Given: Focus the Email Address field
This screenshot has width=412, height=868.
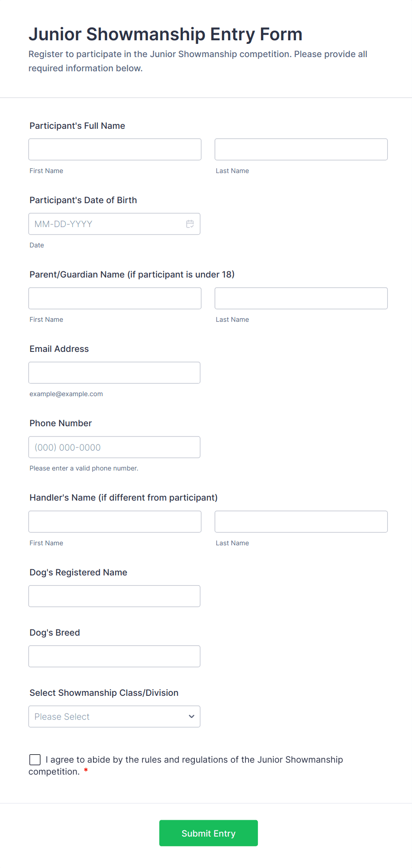Looking at the screenshot, I should point(114,373).
